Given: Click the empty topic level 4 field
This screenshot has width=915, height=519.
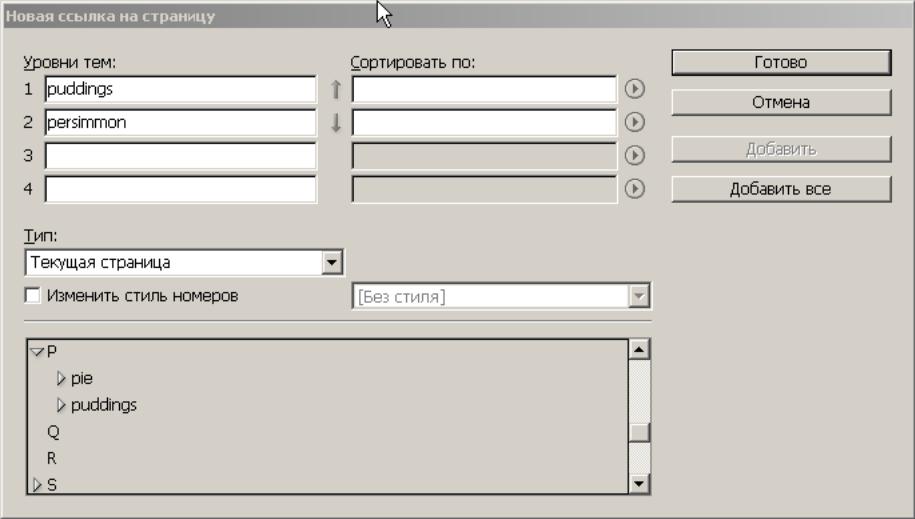Looking at the screenshot, I should point(180,189).
